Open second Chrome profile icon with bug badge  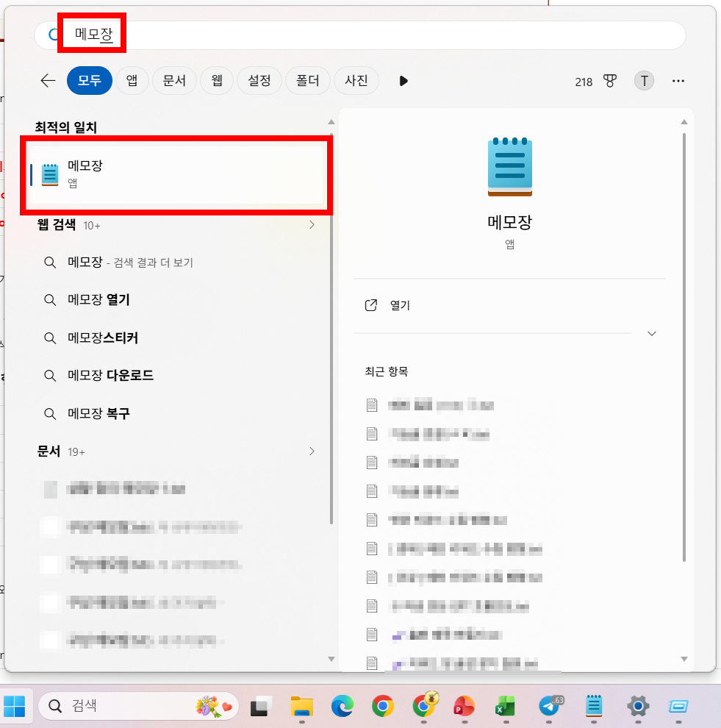click(425, 704)
